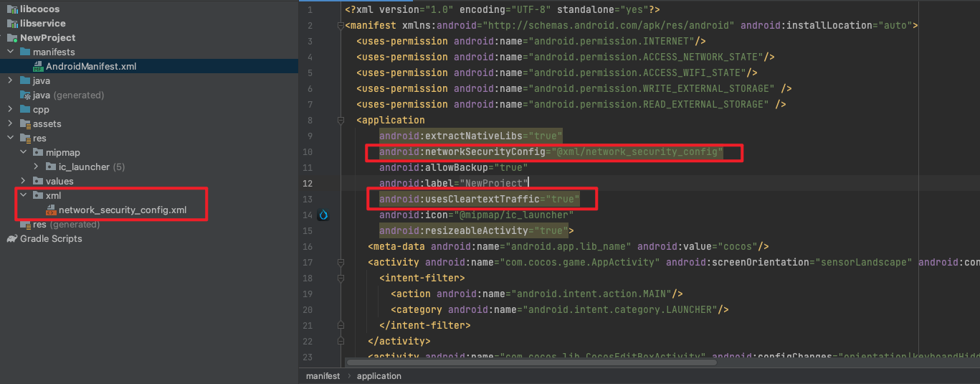Collapse the res folder
The width and height of the screenshot is (980, 384).
pos(10,139)
